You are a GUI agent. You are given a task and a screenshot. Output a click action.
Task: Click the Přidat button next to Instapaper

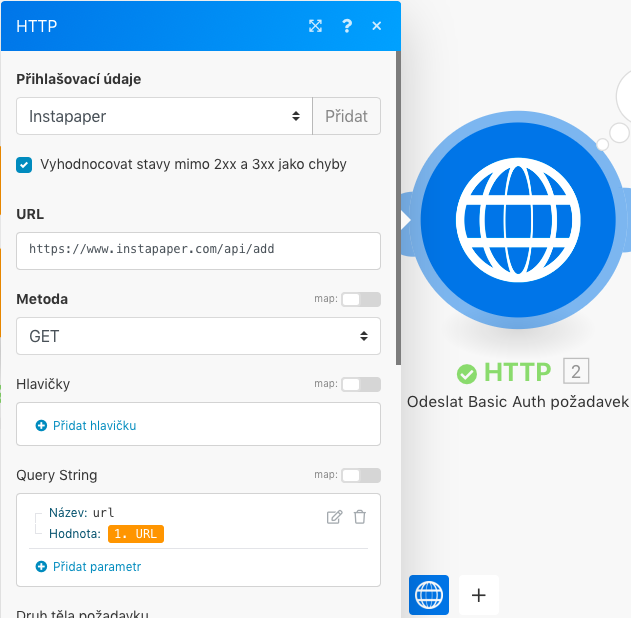[346, 116]
